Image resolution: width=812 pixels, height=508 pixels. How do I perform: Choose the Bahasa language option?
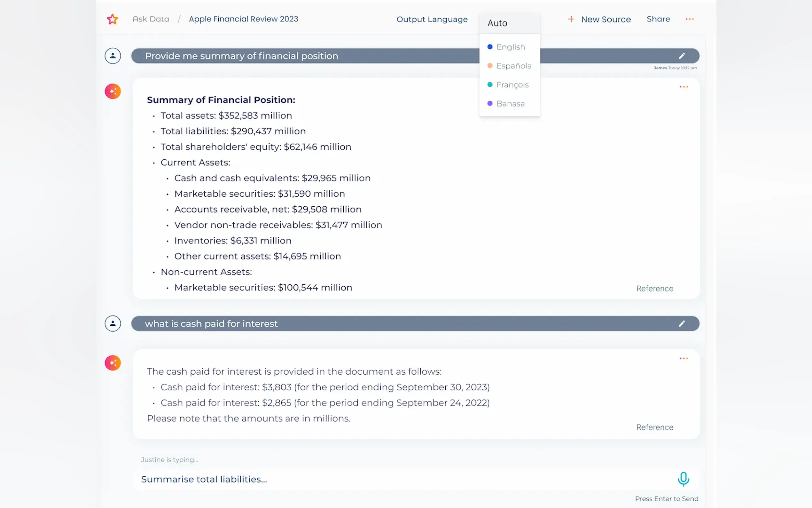point(510,103)
